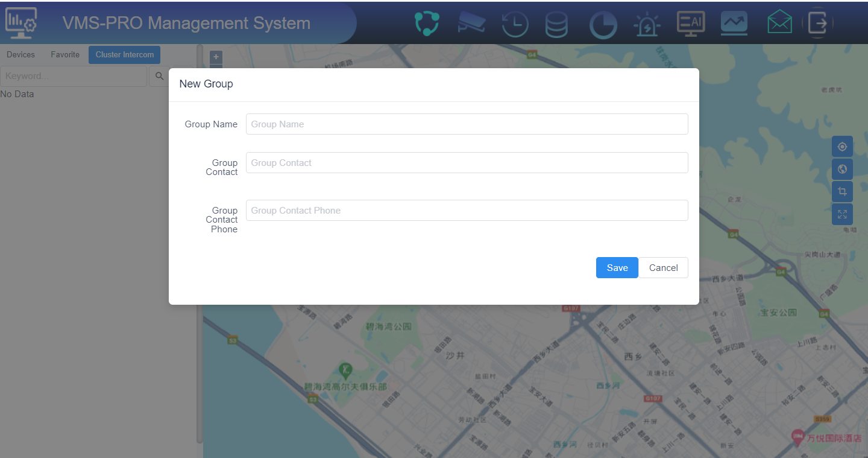The width and height of the screenshot is (868, 458).
Task: Open the live camera view icon
Action: coord(471,22)
